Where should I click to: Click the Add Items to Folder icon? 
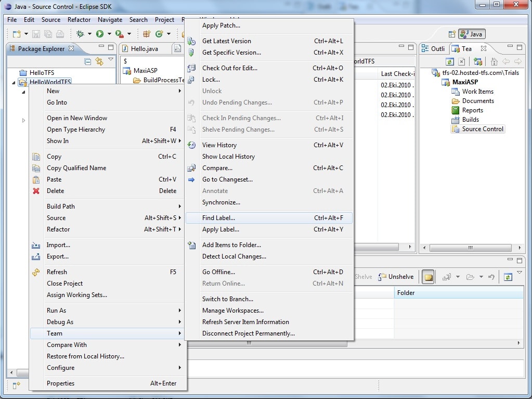[191, 245]
